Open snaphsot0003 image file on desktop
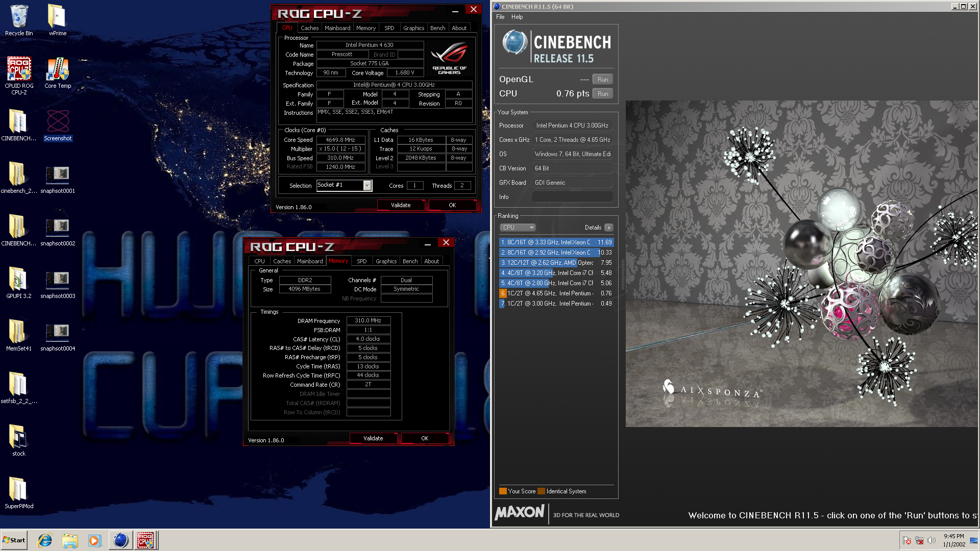The width and height of the screenshot is (980, 551). [58, 284]
